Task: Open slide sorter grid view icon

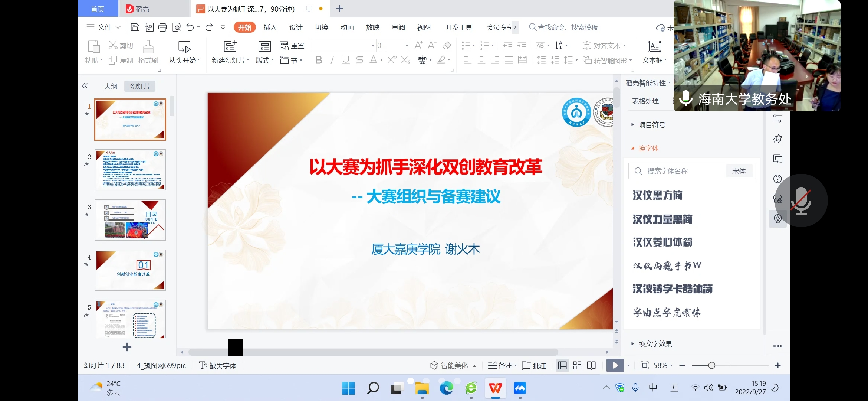Action: (x=577, y=366)
